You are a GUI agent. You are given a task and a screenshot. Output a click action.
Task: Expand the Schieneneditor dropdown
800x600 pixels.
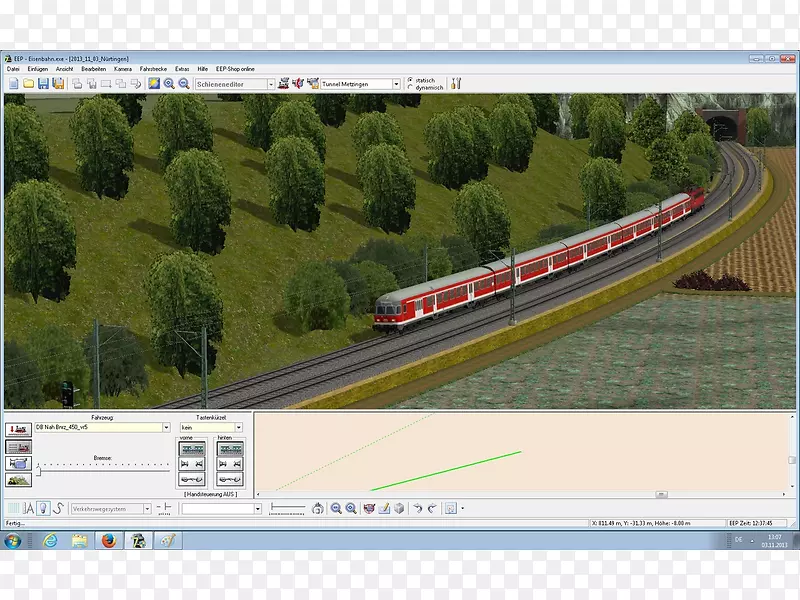(269, 84)
